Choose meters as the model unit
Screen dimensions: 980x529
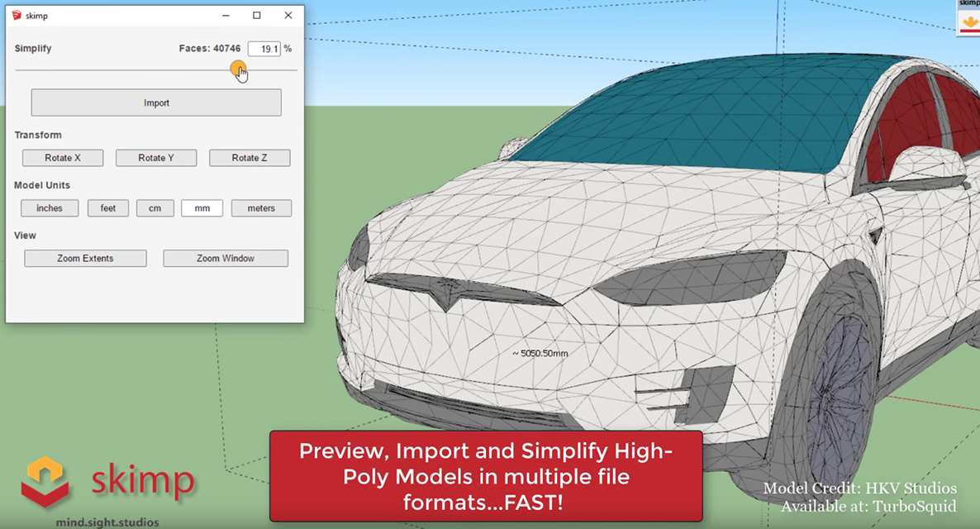coord(261,207)
